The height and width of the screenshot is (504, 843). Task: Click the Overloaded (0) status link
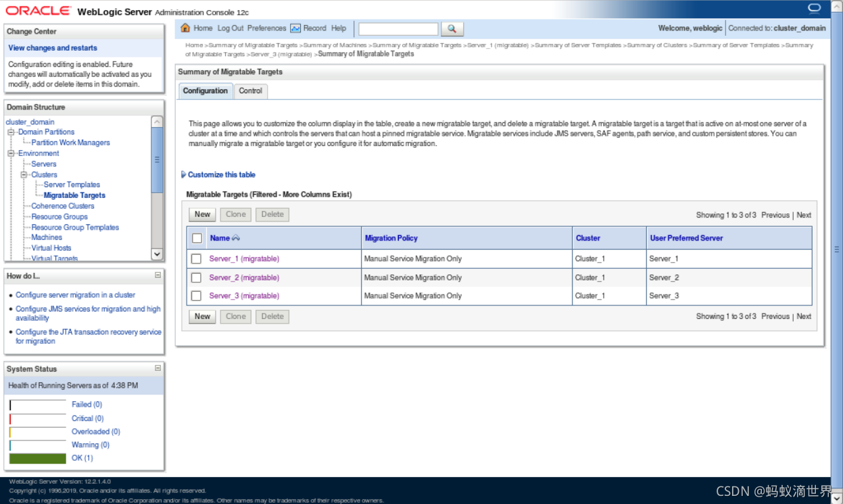(x=96, y=432)
